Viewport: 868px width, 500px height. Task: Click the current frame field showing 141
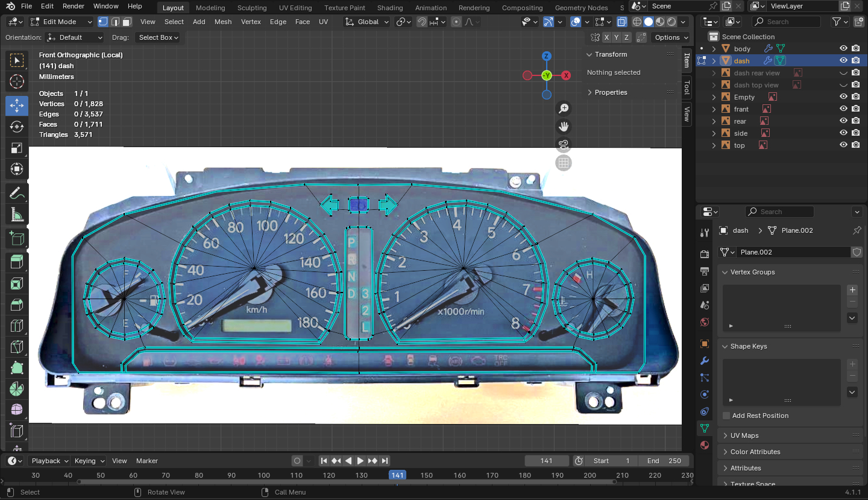tap(546, 461)
